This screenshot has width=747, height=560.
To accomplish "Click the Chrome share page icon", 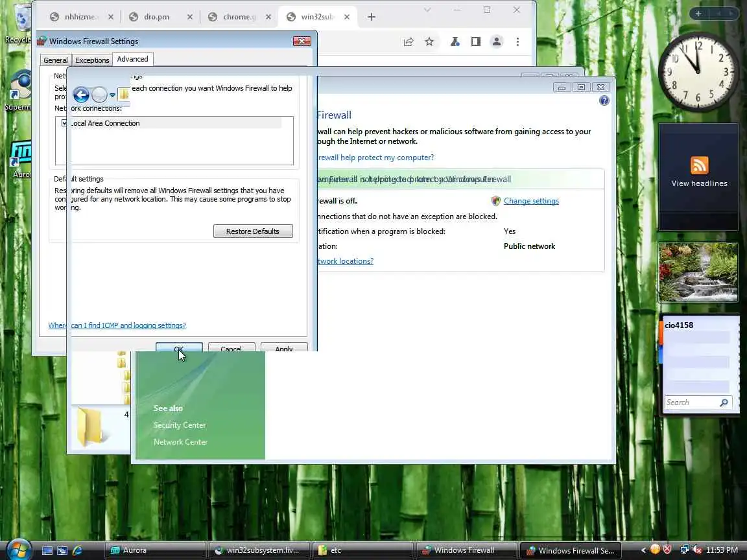I will click(x=409, y=42).
